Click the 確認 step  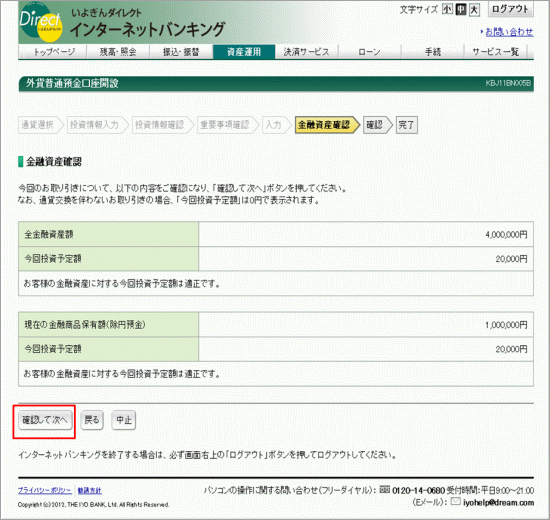click(x=378, y=125)
